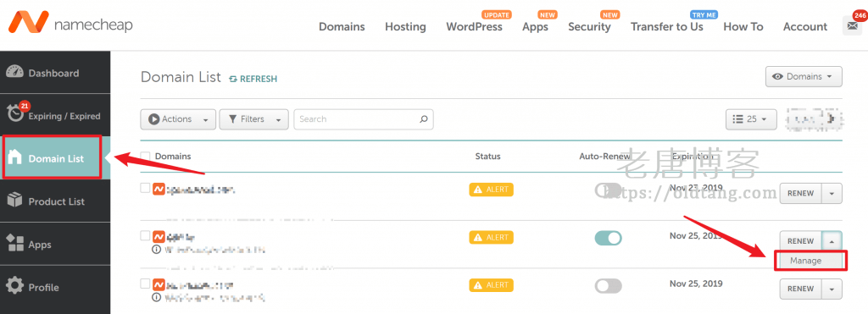
Task: Open the Filters dropdown
Action: click(x=254, y=118)
